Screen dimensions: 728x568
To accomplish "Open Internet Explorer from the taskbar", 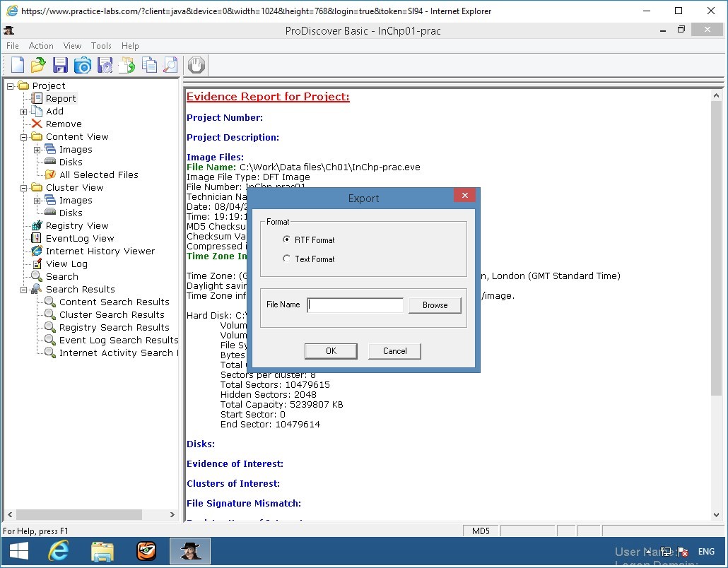I will (x=59, y=551).
